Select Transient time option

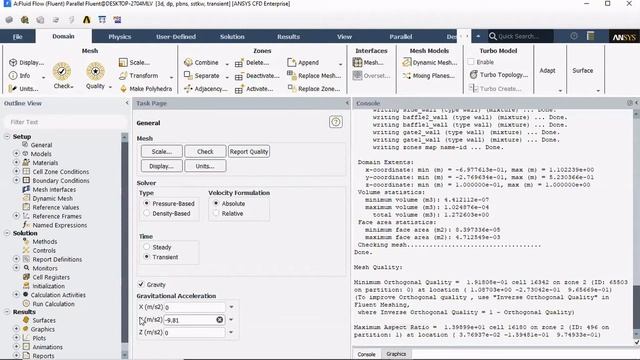pos(147,257)
